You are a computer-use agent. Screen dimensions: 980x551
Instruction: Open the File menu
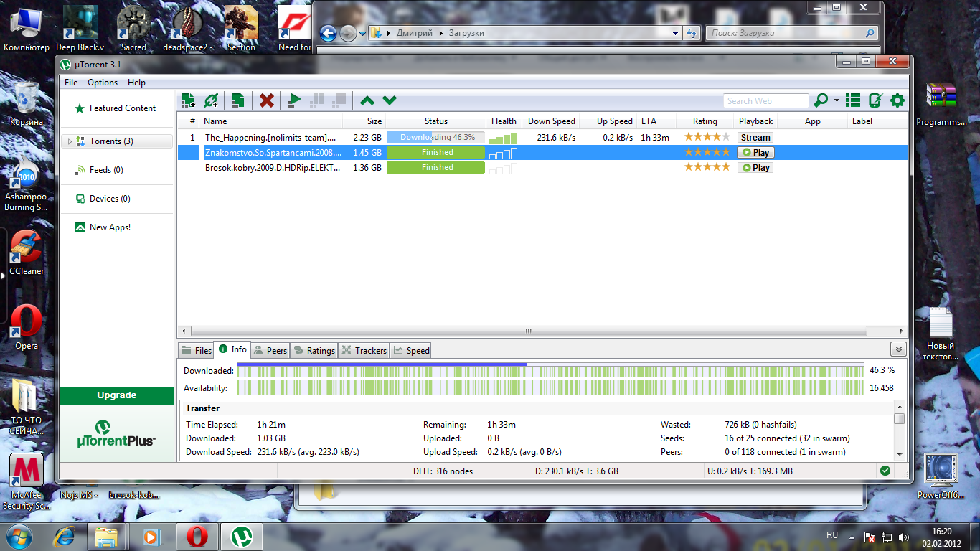71,83
